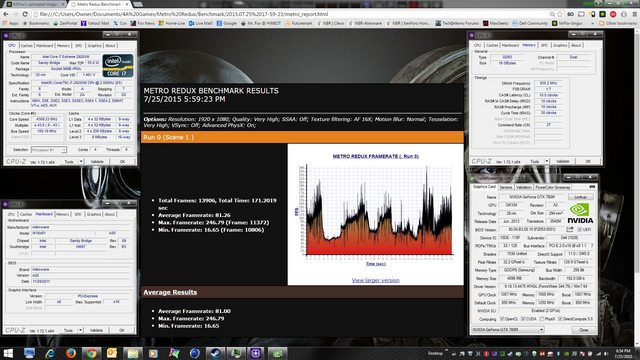The image size is (640, 360).
Task: Click the Windows Start button
Action: [8, 353]
